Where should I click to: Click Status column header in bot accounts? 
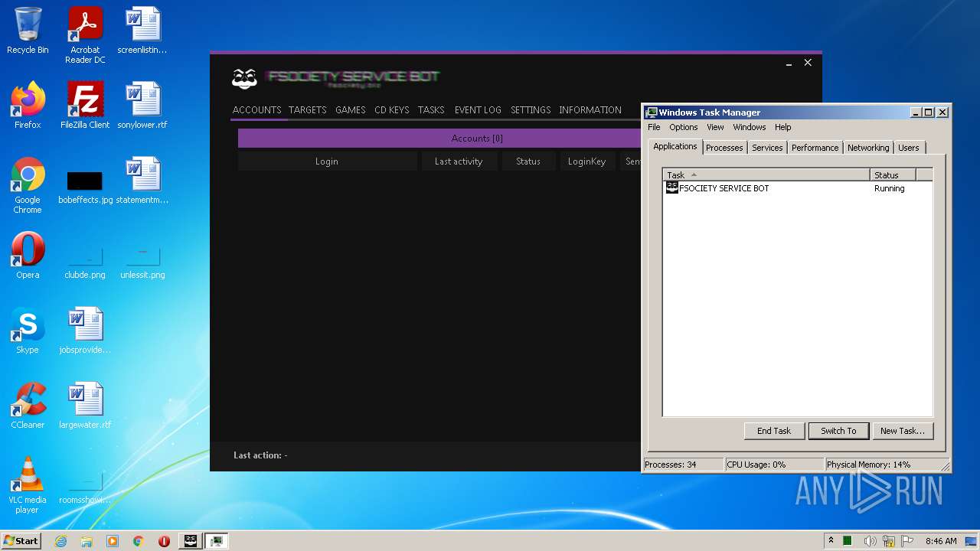[528, 161]
